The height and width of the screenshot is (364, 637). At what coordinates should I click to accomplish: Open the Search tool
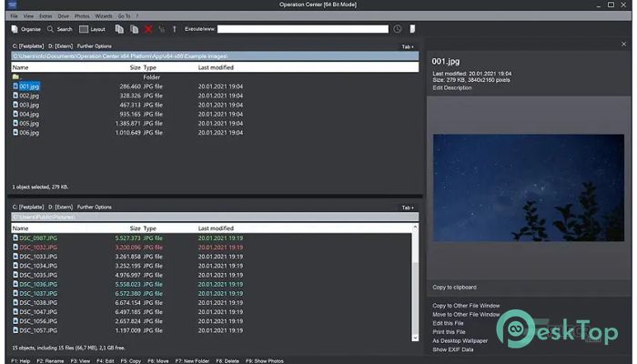point(60,29)
